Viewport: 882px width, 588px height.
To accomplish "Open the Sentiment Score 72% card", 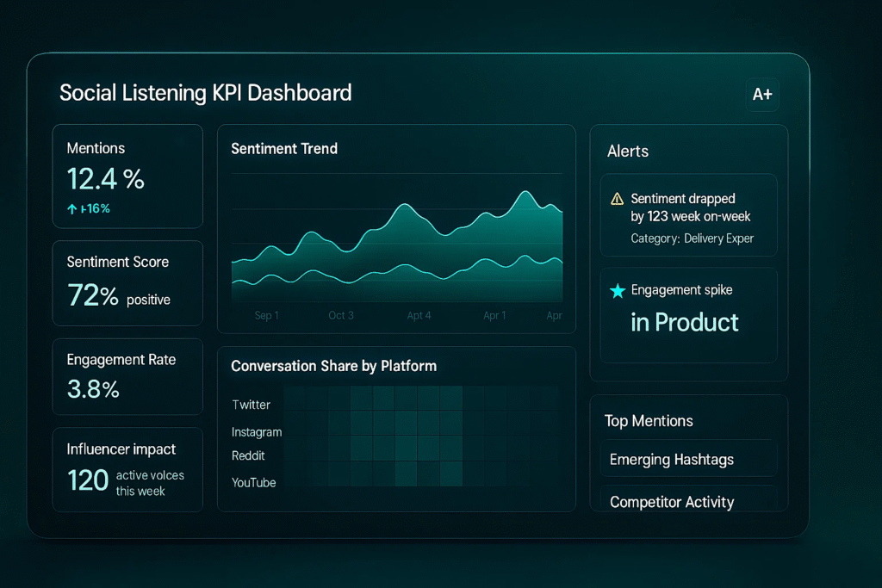I will pyautogui.click(x=127, y=282).
